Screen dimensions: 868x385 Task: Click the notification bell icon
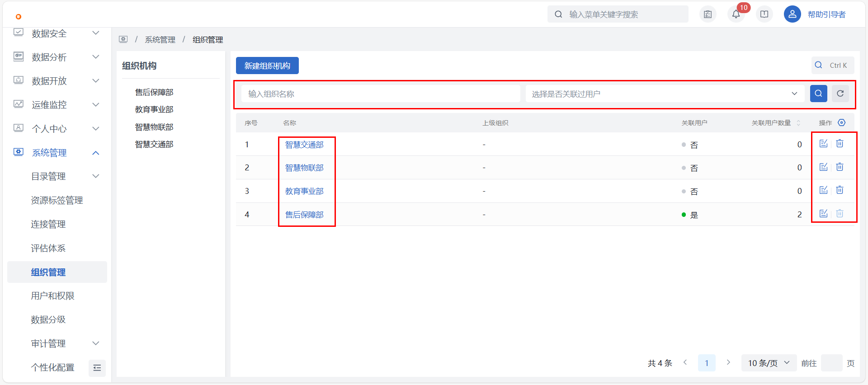(736, 14)
